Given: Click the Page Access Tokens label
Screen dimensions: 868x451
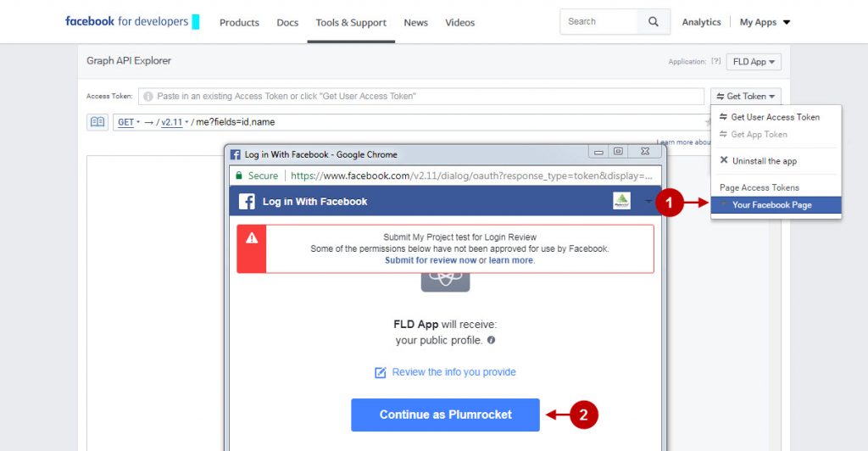Looking at the screenshot, I should 759,187.
